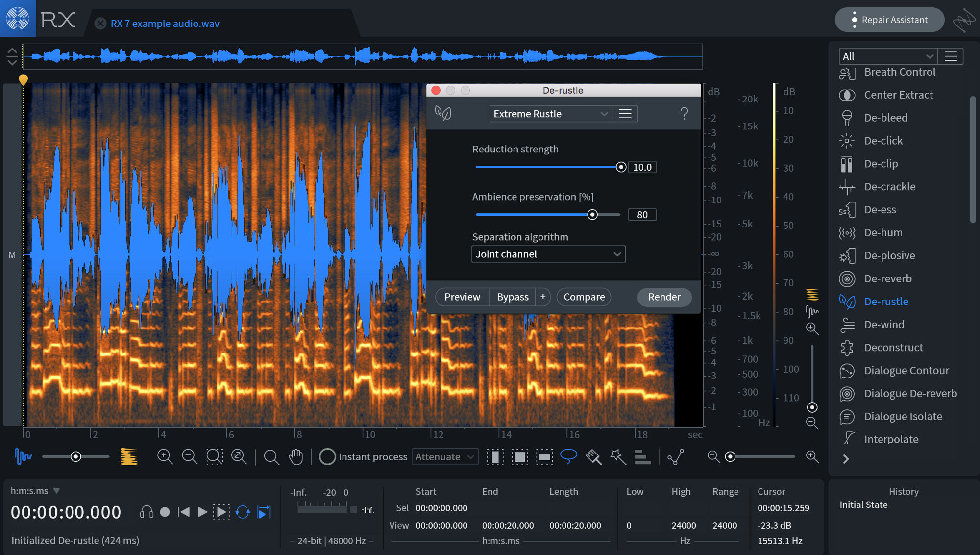Open the Extreme Rustle preset dropdown
Image resolution: width=980 pixels, height=555 pixels.
550,113
